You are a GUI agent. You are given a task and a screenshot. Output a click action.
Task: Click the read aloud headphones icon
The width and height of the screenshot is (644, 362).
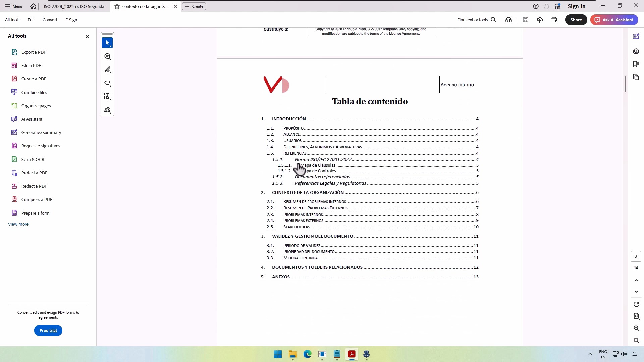point(508,20)
